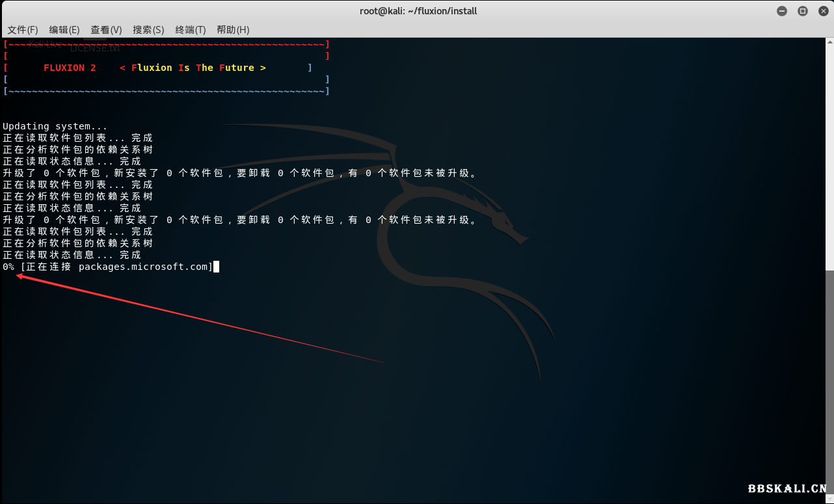Close the terminal window
The height and width of the screenshot is (504, 834).
[823, 10]
